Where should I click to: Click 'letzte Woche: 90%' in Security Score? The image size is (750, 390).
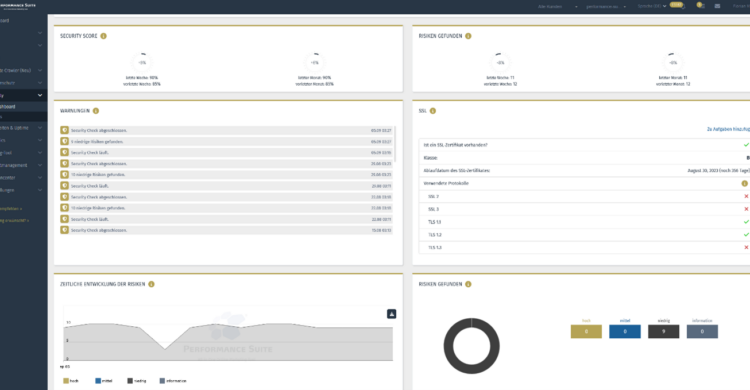tap(142, 78)
